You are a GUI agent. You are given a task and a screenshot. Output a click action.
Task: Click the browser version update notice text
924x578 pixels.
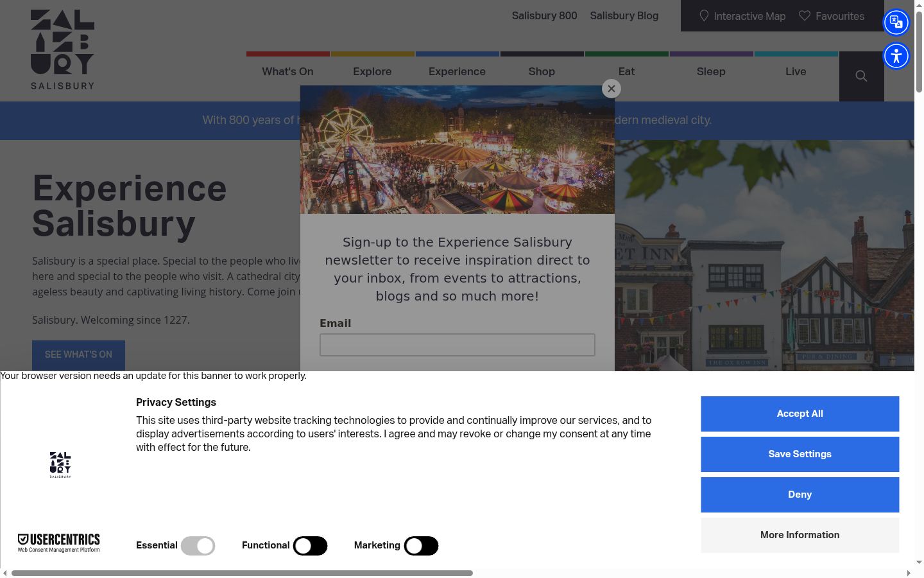(153, 376)
